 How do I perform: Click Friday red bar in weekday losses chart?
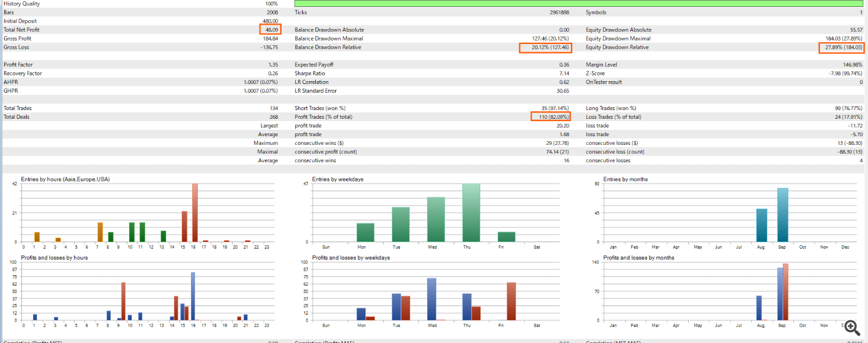coord(511,301)
